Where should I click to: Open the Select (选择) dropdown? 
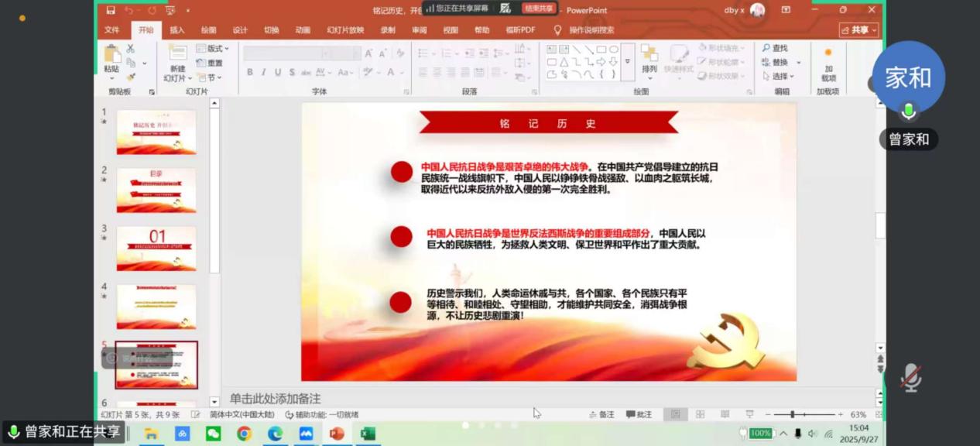[x=782, y=76]
